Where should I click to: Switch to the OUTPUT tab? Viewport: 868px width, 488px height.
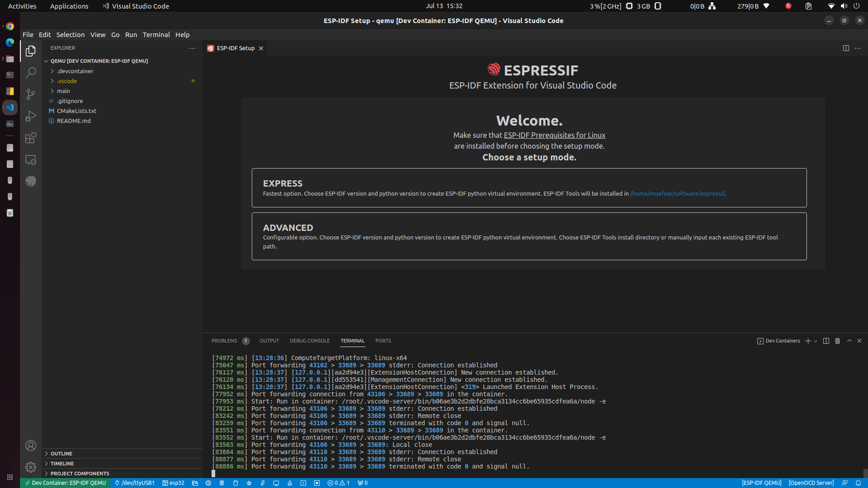269,341
